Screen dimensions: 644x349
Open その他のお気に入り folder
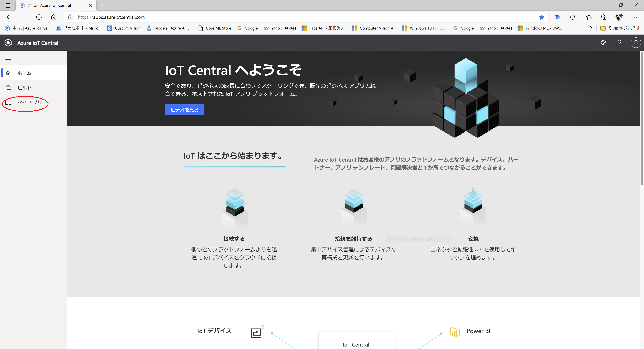(620, 28)
